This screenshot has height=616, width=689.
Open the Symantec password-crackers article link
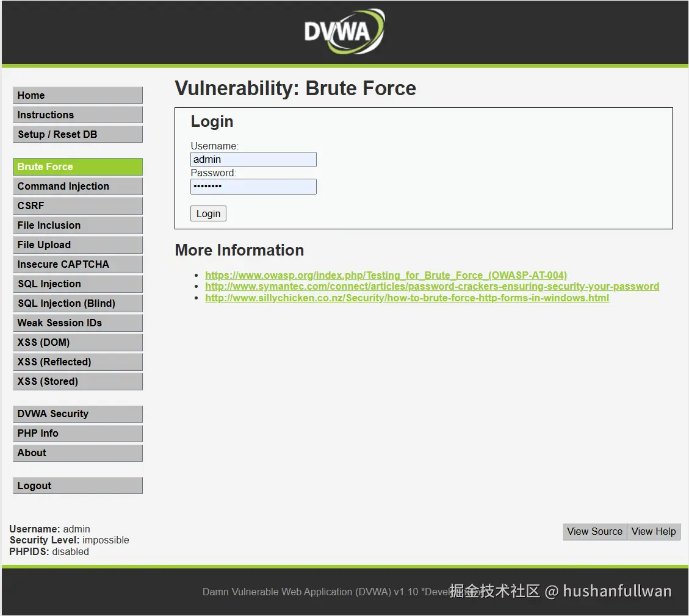[432, 286]
